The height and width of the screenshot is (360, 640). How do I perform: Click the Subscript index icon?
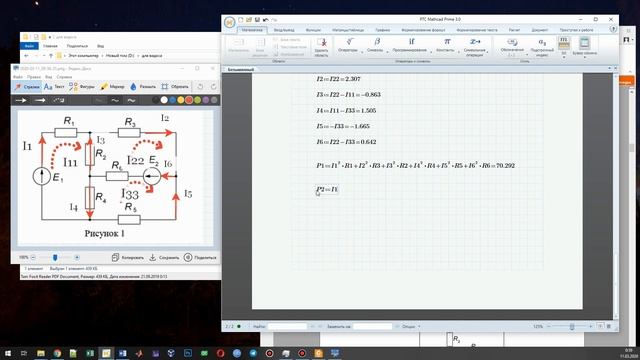click(542, 47)
